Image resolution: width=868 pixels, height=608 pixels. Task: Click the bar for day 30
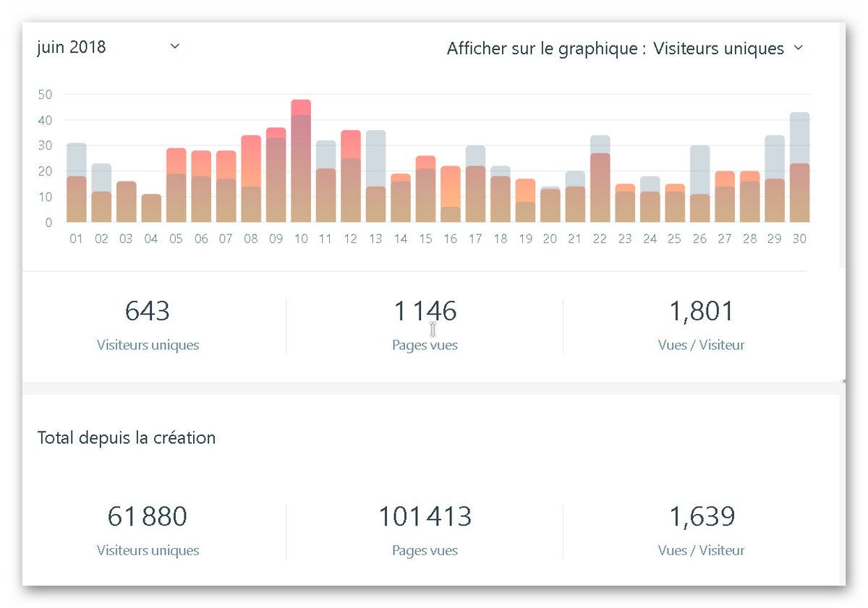click(x=799, y=167)
